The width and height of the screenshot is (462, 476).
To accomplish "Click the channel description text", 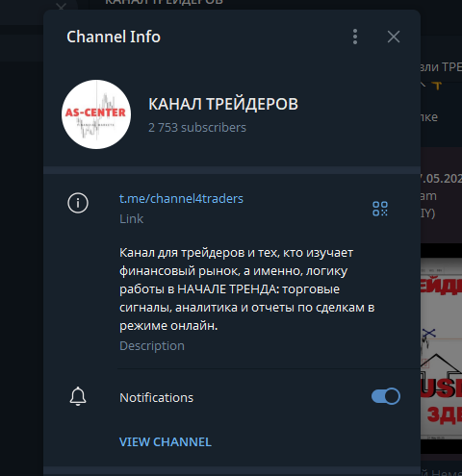I will coord(247,289).
